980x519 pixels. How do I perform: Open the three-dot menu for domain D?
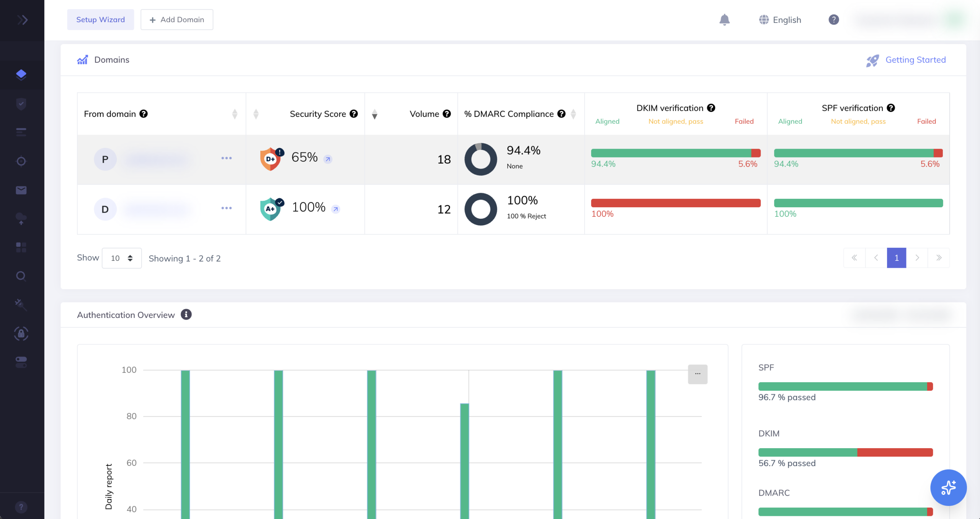[x=227, y=208]
